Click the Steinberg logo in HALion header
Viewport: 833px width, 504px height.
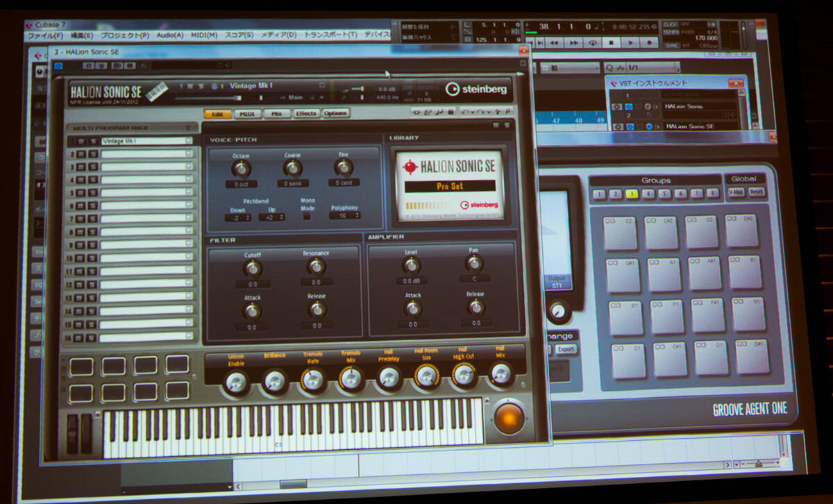476,88
